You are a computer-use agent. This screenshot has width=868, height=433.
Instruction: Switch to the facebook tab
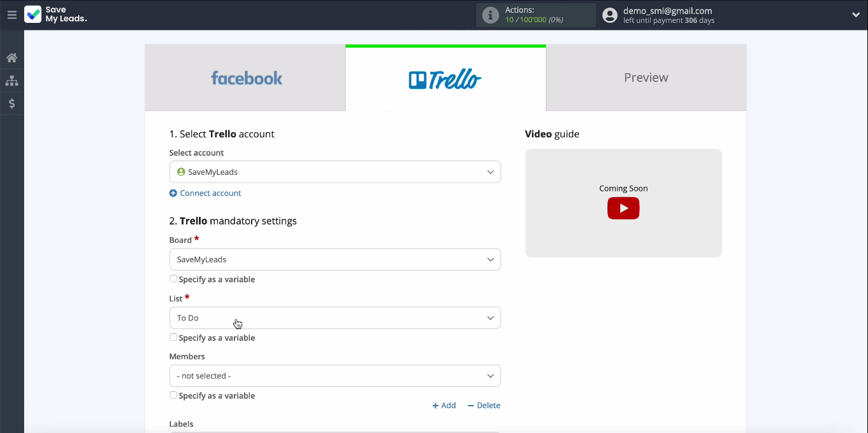(245, 78)
